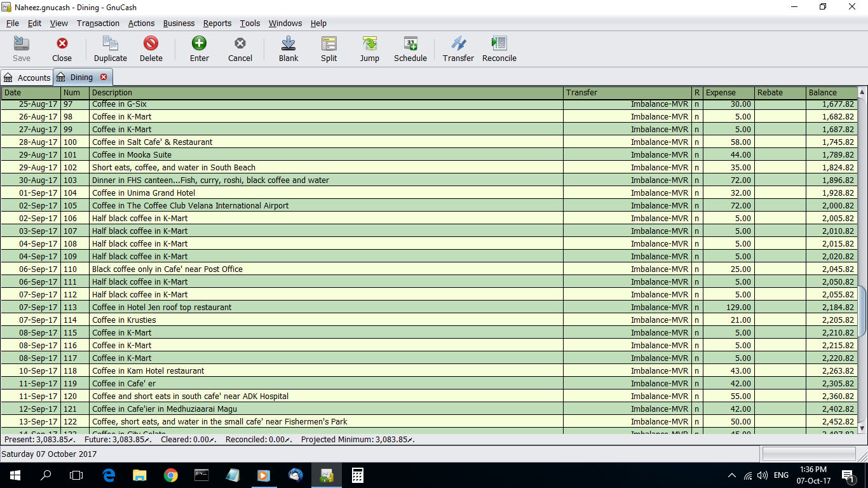Click the Description column header
Image resolution: width=868 pixels, height=488 pixels.
click(x=327, y=93)
